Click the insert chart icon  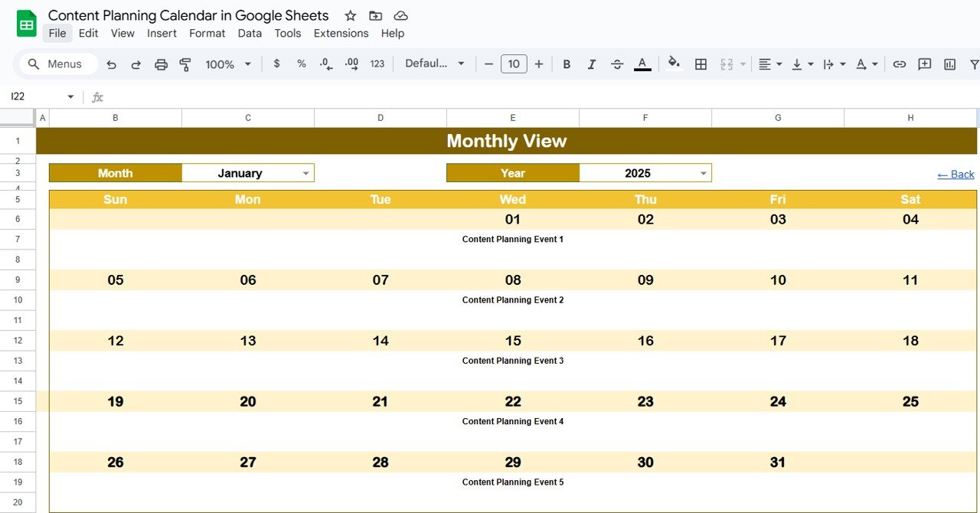point(950,64)
